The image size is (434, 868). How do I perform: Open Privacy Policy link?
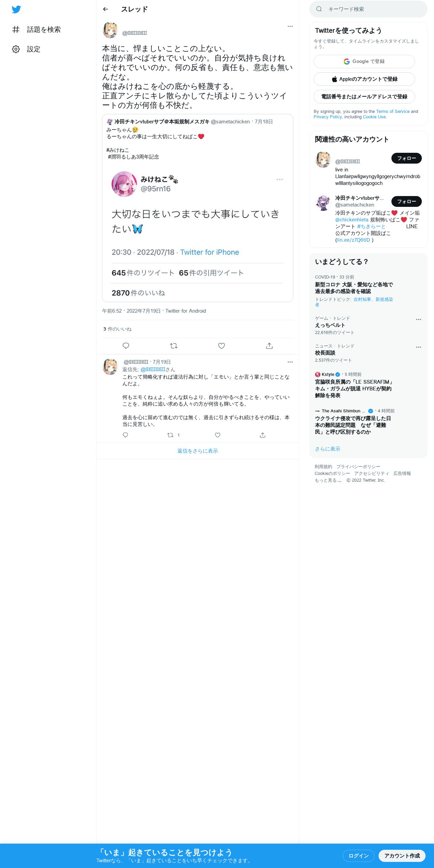[328, 117]
